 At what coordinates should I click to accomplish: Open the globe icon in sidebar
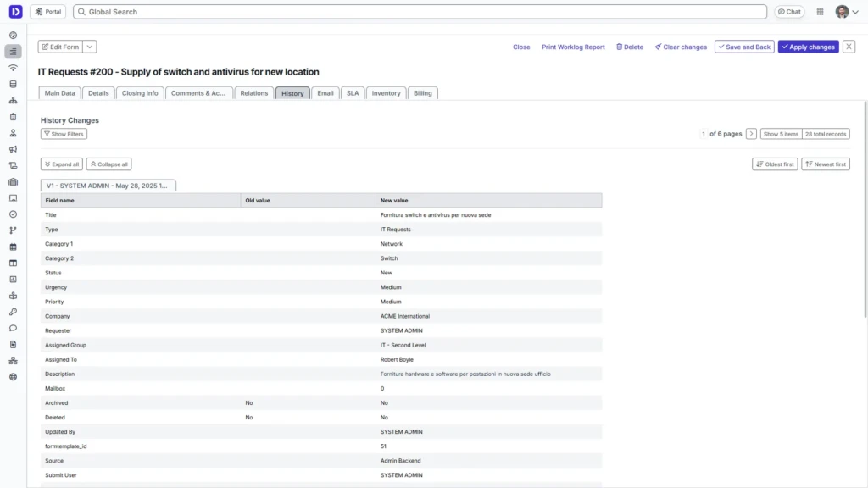[14, 377]
